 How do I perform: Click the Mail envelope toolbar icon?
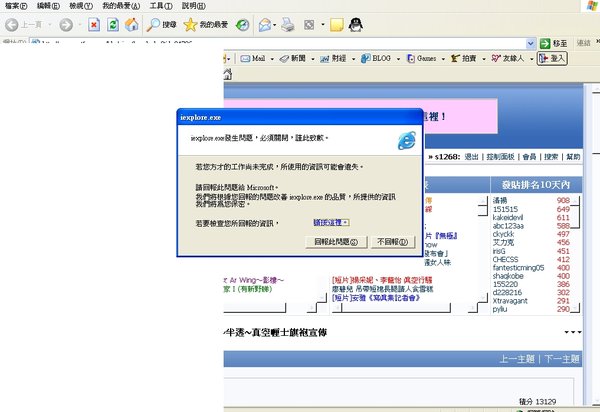[265, 25]
